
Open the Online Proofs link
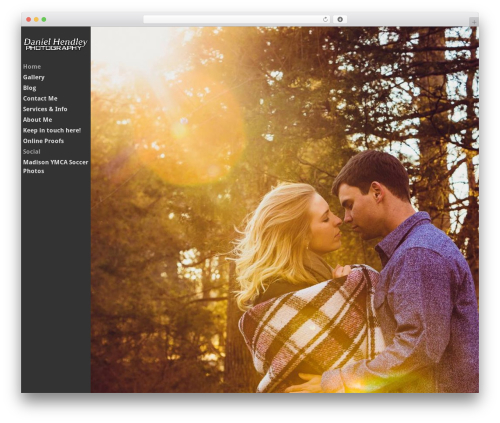(x=43, y=141)
